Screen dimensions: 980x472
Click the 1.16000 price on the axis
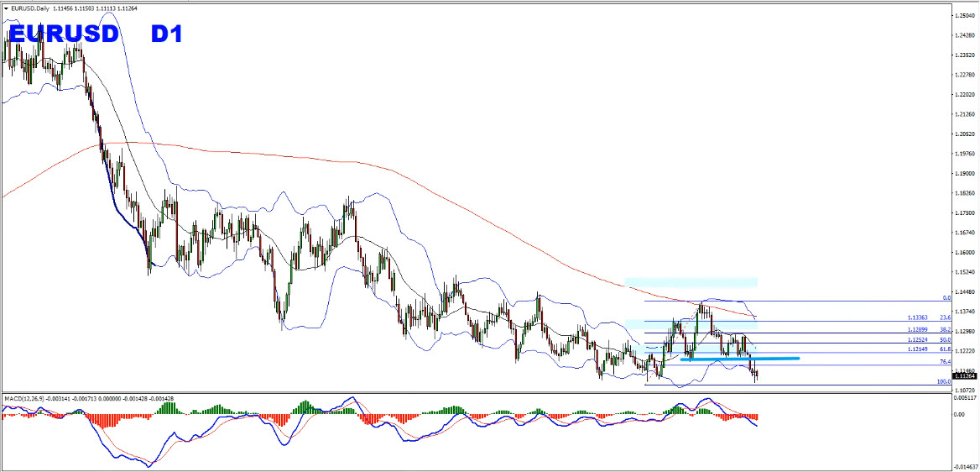(x=964, y=252)
